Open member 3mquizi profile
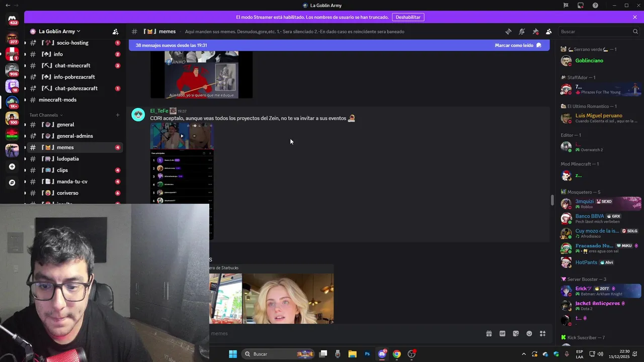 click(601, 204)
